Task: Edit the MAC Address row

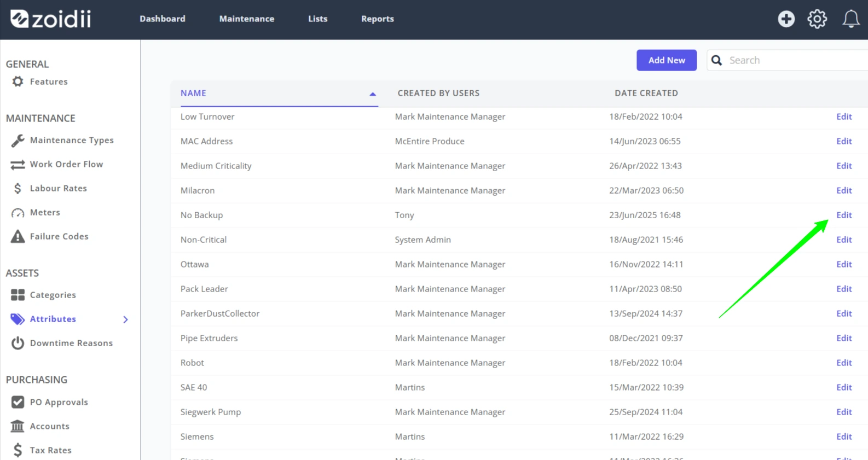Action: coord(844,141)
